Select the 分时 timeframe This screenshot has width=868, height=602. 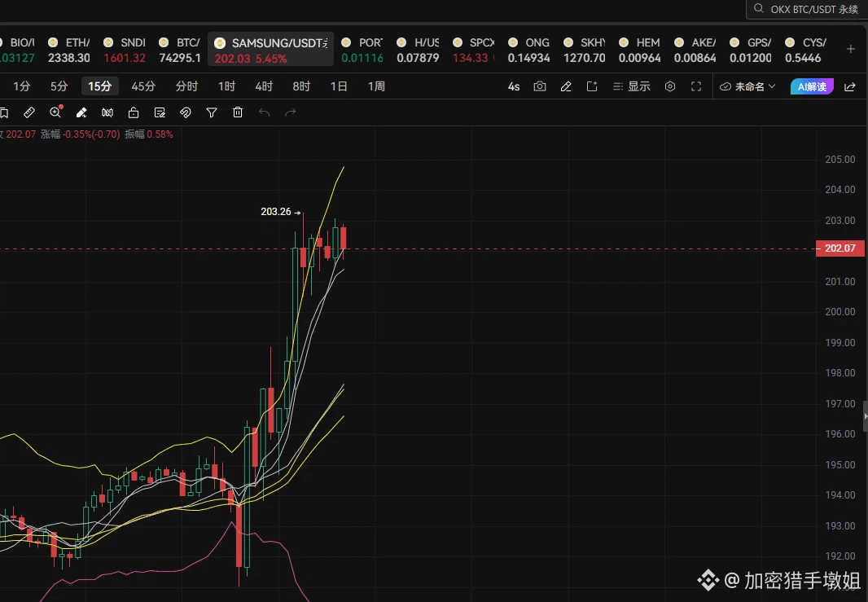186,86
